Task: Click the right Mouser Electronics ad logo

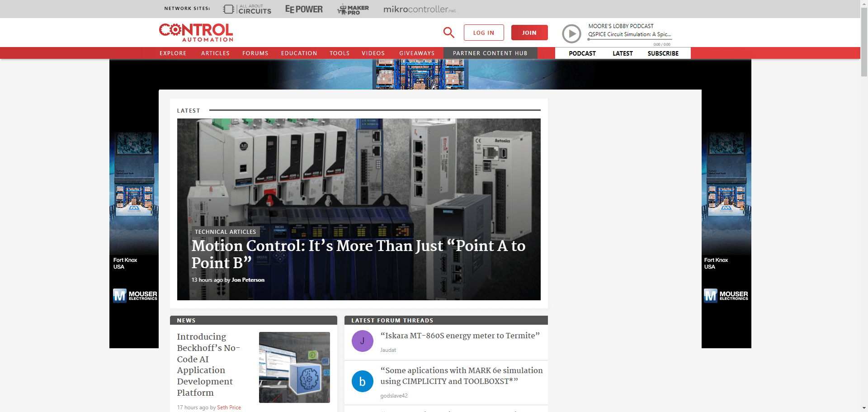Action: 726,296
